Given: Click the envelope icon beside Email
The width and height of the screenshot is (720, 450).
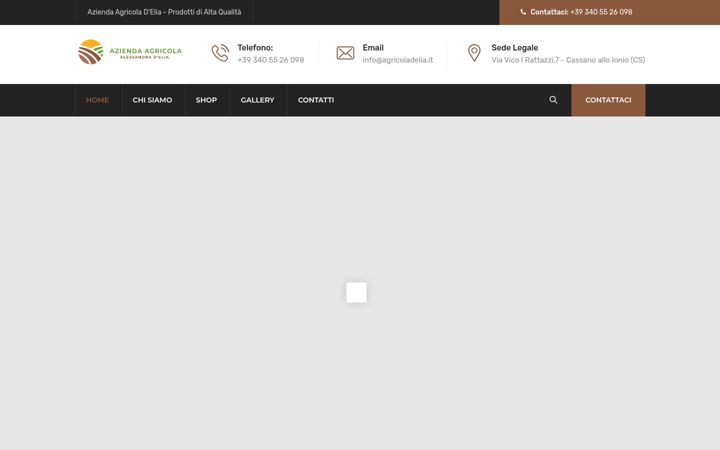Looking at the screenshot, I should click(345, 53).
